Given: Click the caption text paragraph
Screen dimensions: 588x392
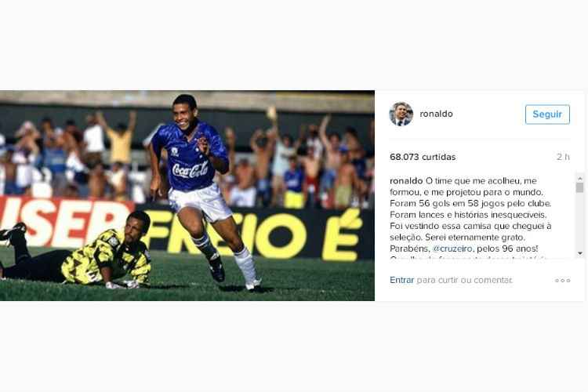Looking at the screenshot, I should pyautogui.click(x=470, y=215).
